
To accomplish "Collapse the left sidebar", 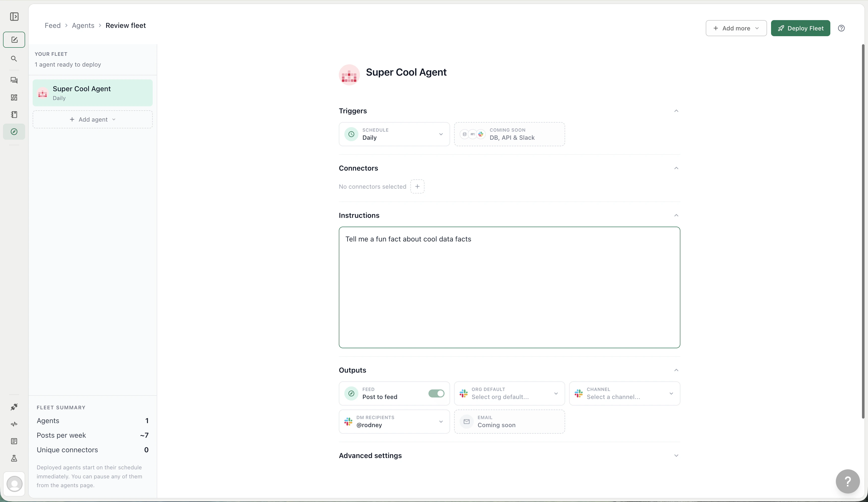I will 14,17.
